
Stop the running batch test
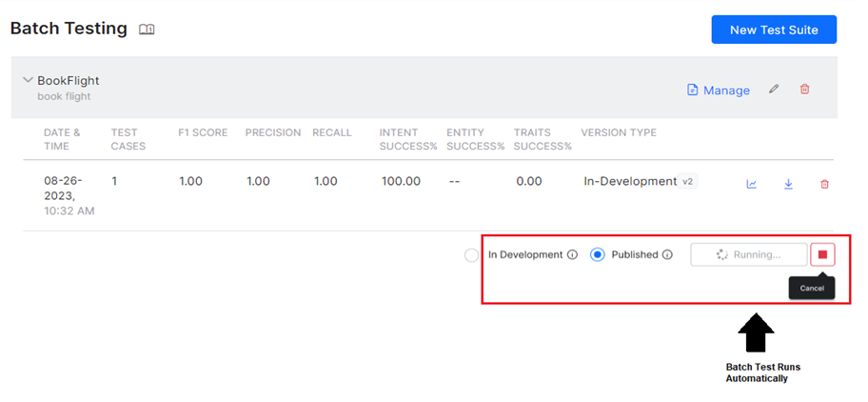[x=822, y=254]
